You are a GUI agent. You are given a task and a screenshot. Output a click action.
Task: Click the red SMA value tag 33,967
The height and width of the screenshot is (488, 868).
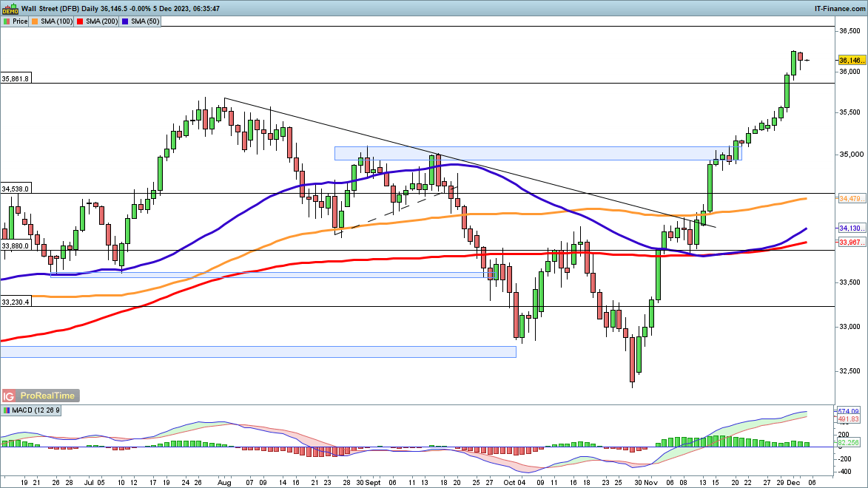point(851,243)
